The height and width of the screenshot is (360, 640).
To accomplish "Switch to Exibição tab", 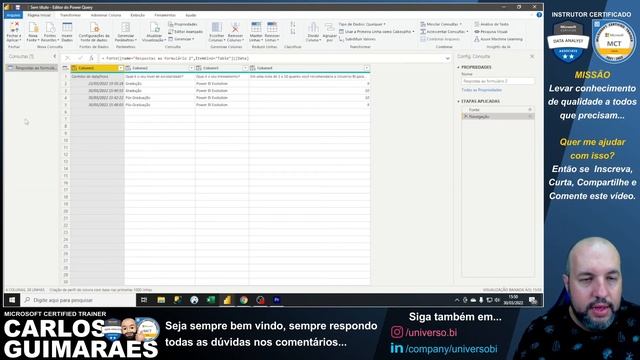I will coord(138,15).
